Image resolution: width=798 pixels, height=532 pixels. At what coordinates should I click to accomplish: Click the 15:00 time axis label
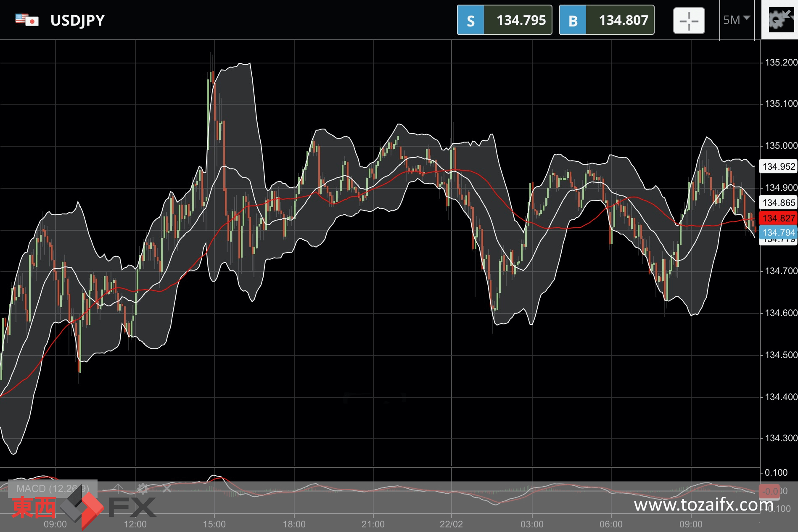point(214,524)
